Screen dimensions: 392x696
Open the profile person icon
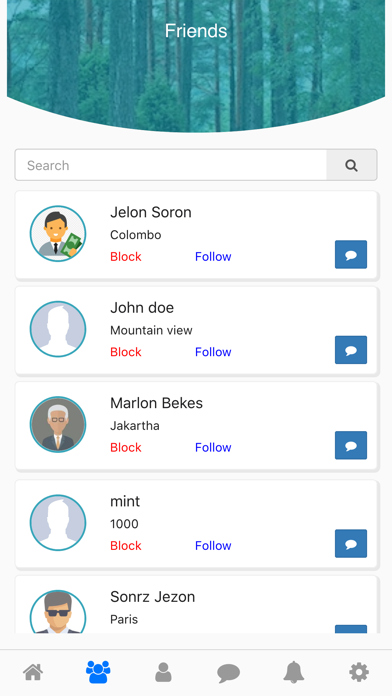pyautogui.click(x=163, y=672)
